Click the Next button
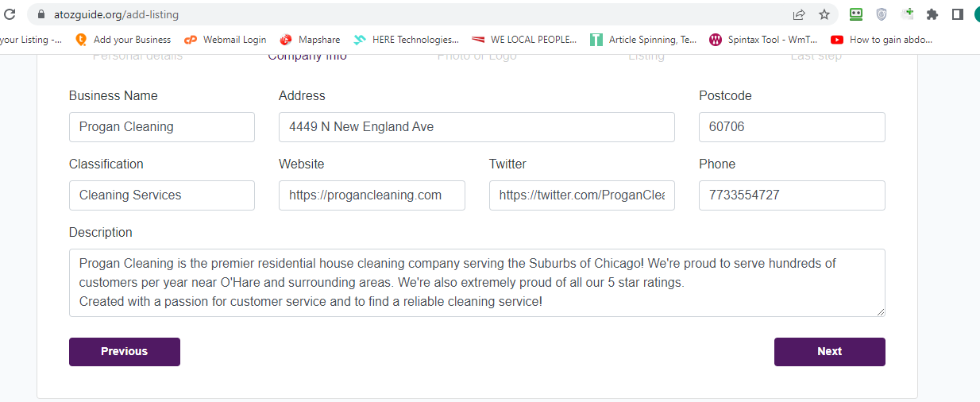Image resolution: width=980 pixels, height=402 pixels. point(830,352)
